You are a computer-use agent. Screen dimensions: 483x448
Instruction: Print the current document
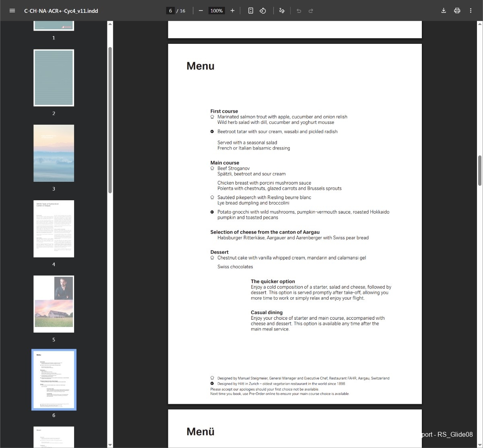point(457,10)
